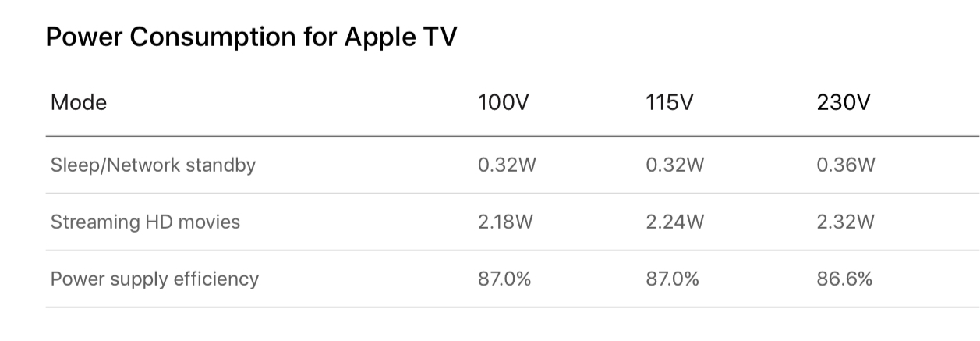
Task: Select the 2.24W streaming value
Action: [x=675, y=222]
